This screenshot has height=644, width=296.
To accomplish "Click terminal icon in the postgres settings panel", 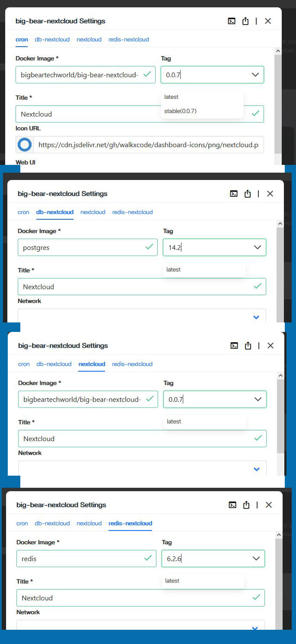I will coord(234,193).
